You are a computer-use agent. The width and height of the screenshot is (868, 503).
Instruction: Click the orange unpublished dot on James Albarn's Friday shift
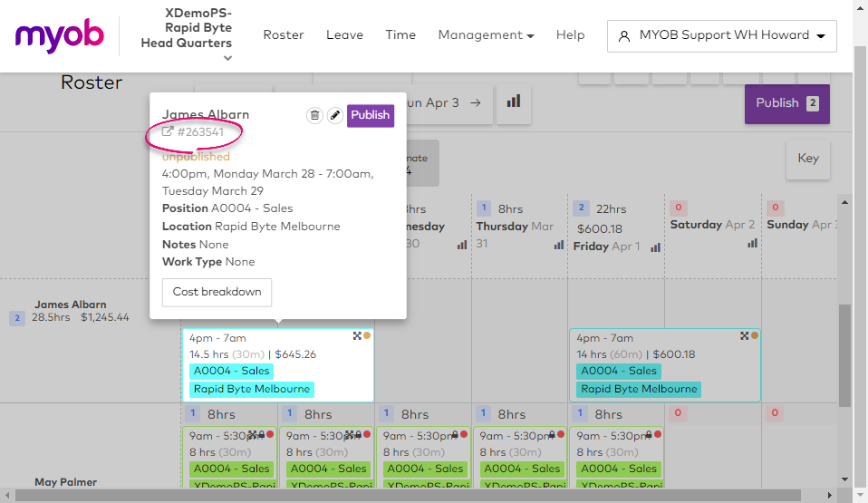click(x=755, y=335)
